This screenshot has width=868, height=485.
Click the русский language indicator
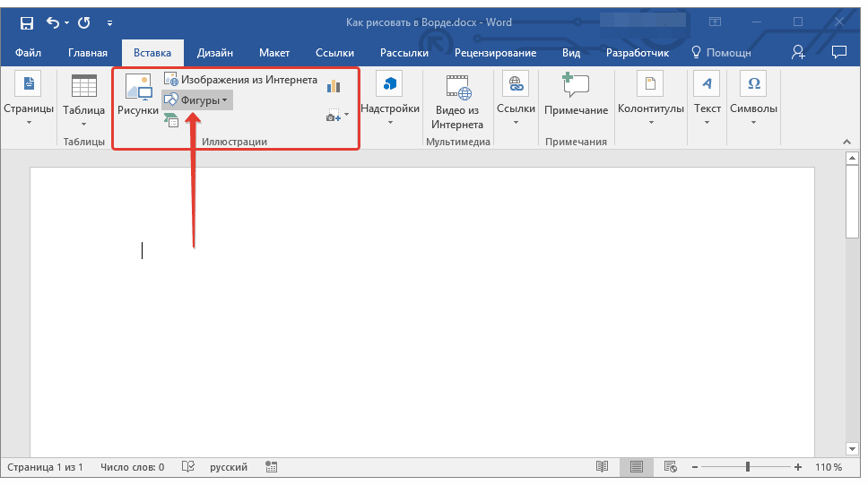(229, 467)
